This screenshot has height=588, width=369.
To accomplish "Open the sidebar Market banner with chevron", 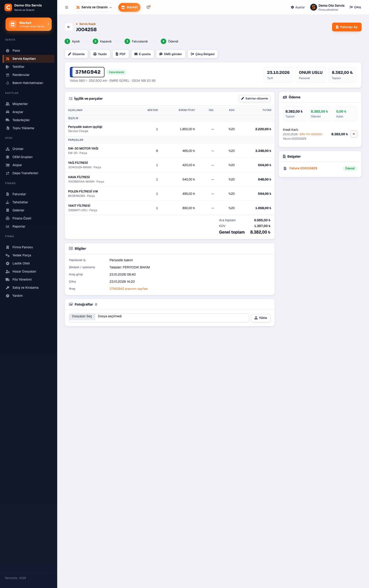I will pos(29,24).
